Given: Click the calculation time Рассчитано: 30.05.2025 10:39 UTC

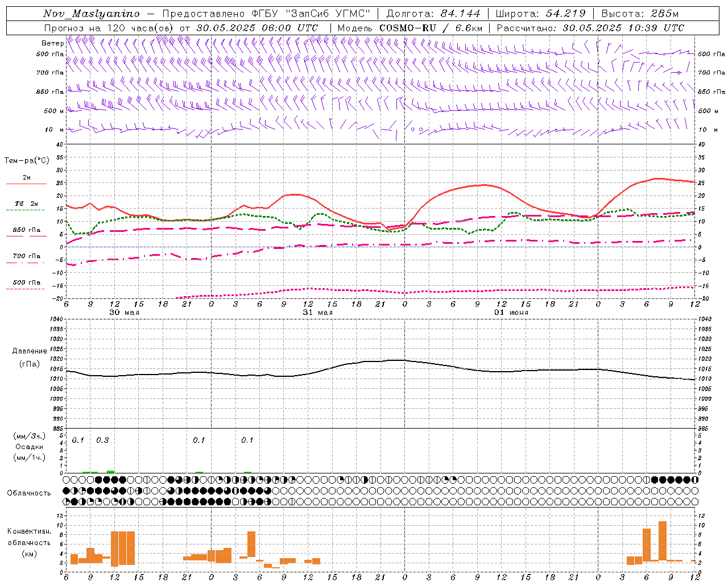Looking at the screenshot, I should coord(590,28).
